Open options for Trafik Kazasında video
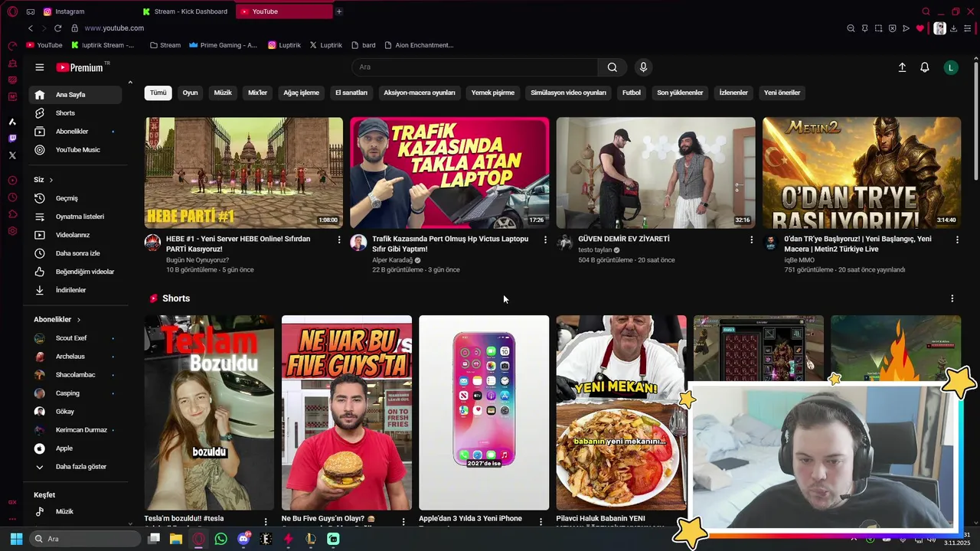Viewport: 980px width, 551px height. point(545,240)
